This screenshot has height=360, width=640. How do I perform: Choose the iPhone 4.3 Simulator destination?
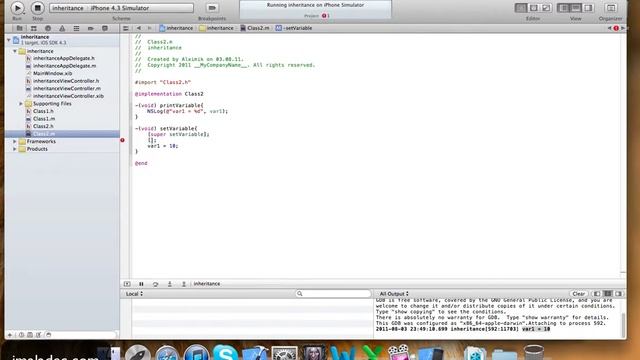120,8
